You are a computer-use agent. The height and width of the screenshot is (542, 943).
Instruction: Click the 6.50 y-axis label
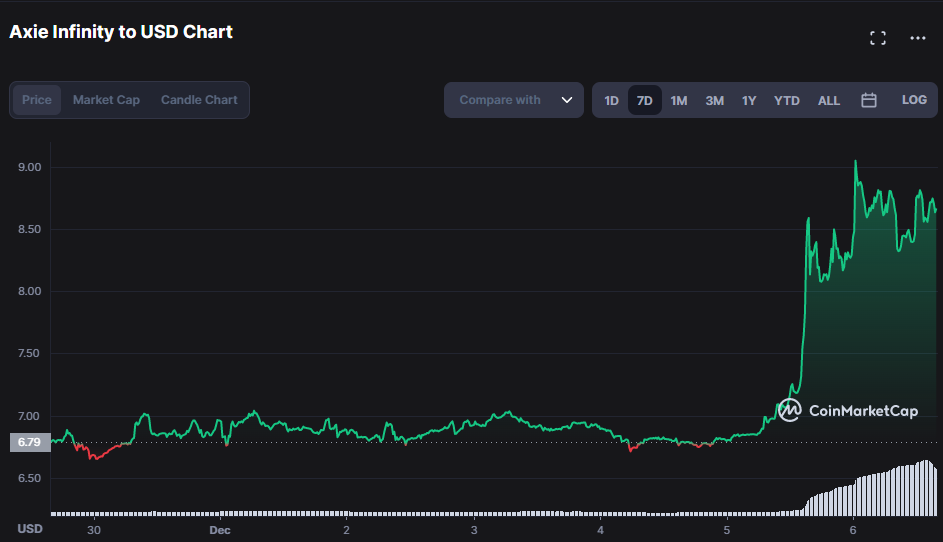pos(29,478)
